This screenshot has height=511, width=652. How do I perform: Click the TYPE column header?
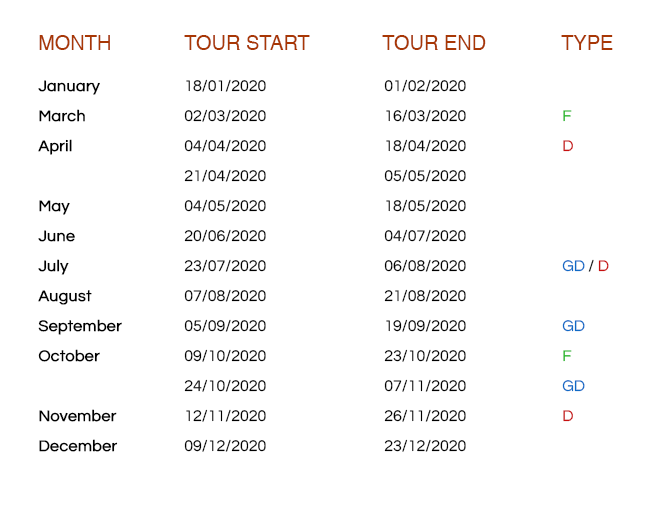(586, 43)
